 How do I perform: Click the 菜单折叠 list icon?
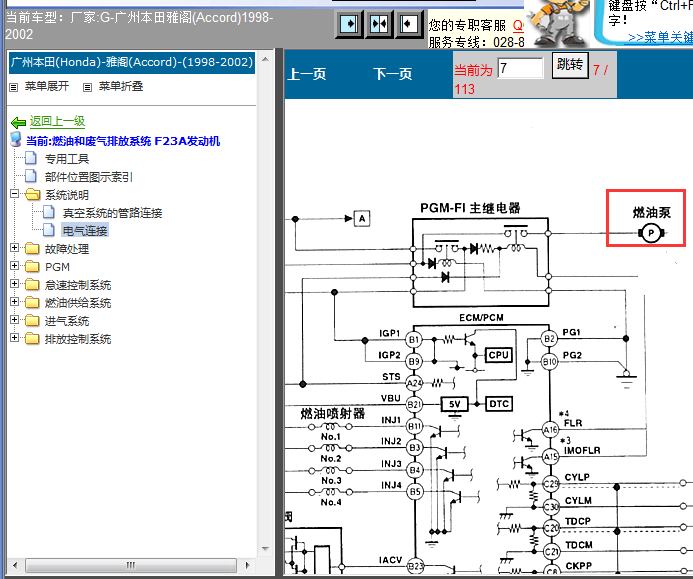pos(88,87)
